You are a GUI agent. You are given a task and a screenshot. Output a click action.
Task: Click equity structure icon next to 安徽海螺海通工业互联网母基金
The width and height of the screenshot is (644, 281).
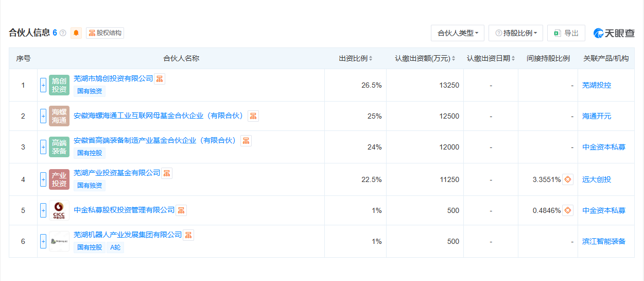pyautogui.click(x=253, y=116)
